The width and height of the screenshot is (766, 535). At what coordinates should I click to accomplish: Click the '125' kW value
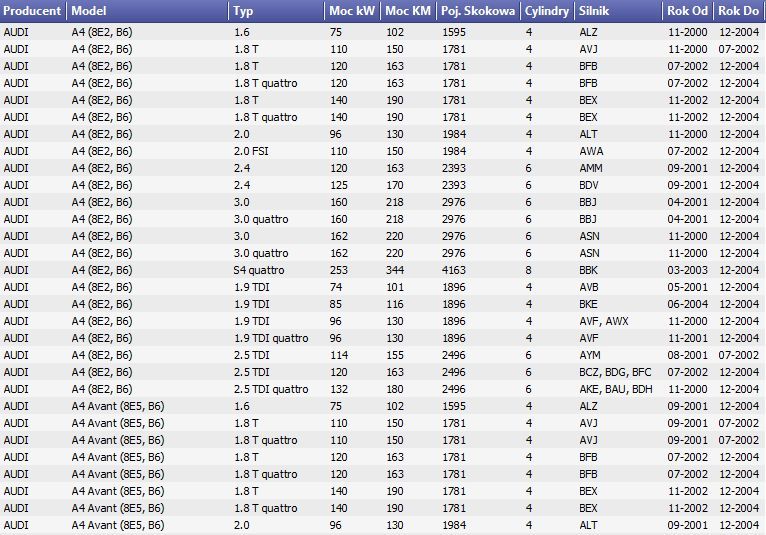339,185
